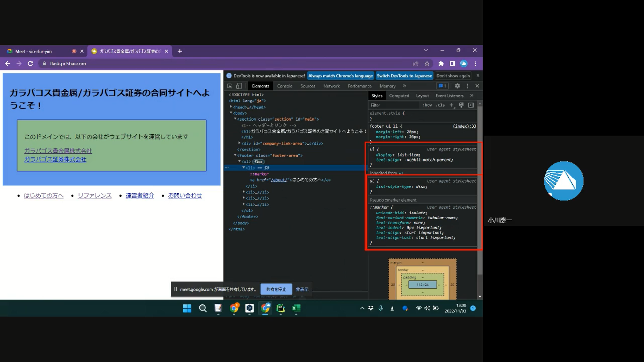This screenshot has height=362, width=644.
Task: Show more DevTools tabs chevron
Action: [x=405, y=86]
